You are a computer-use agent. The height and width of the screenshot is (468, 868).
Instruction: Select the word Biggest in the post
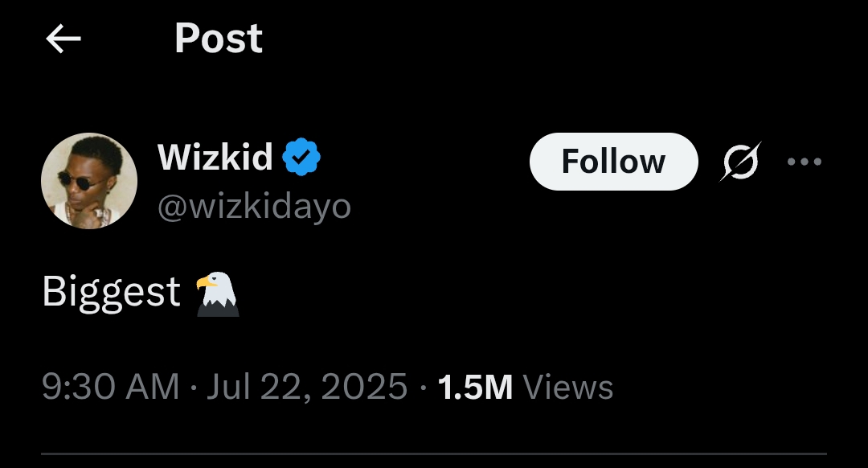coord(111,293)
